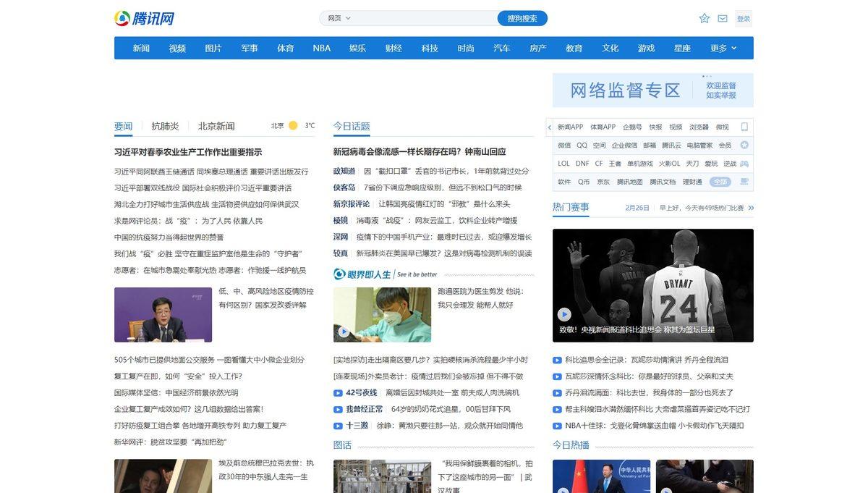868x493 pixels.
Task: Click the mobile phone icon in apps panel
Action: click(744, 127)
